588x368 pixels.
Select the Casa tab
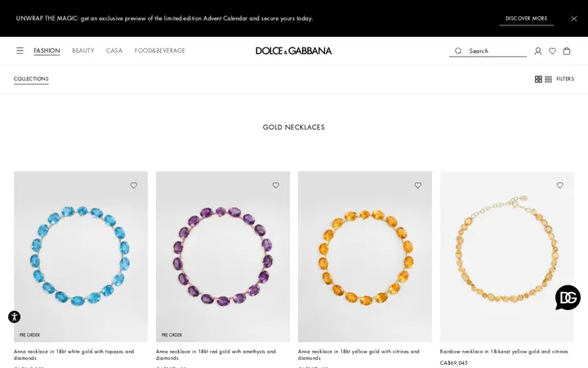pos(114,51)
